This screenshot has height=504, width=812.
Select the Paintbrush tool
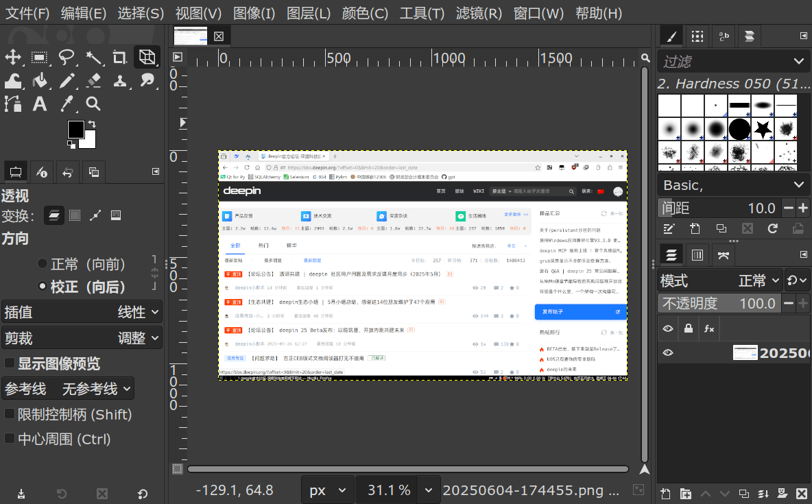67,80
